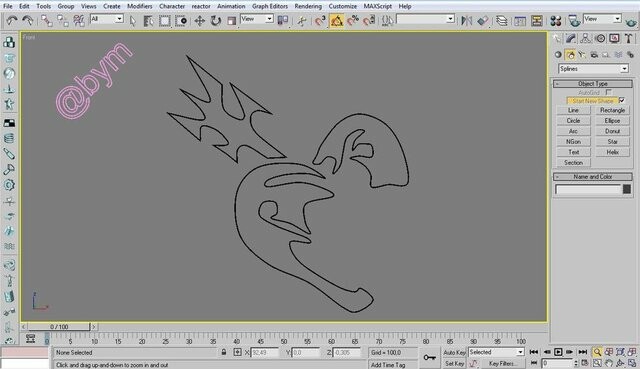Open the Curve Editor

click(x=520, y=20)
